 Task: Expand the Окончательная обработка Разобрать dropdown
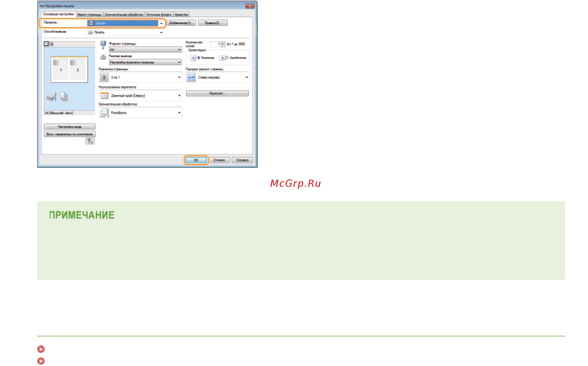tap(140, 112)
